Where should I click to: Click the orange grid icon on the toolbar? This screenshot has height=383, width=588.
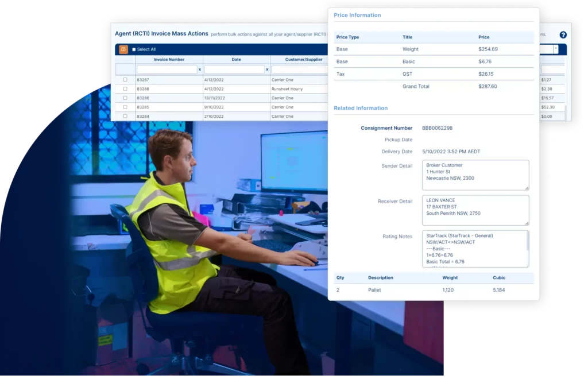click(123, 51)
